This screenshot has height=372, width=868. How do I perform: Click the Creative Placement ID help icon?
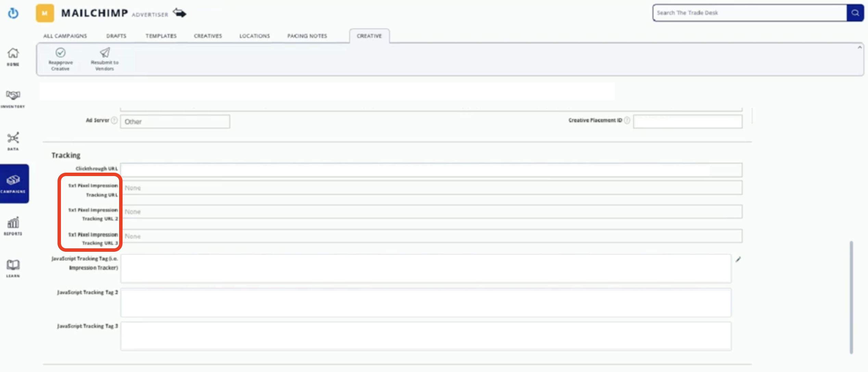coord(627,121)
